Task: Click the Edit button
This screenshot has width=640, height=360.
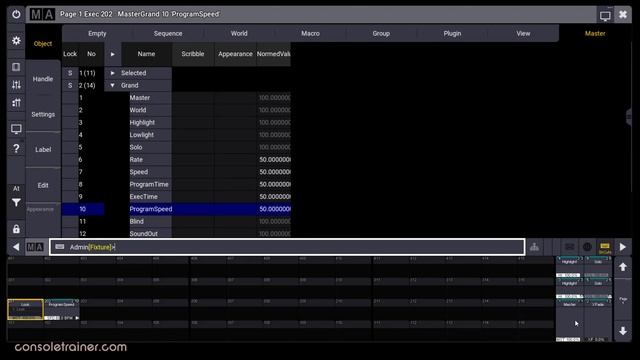Action: coord(43,185)
